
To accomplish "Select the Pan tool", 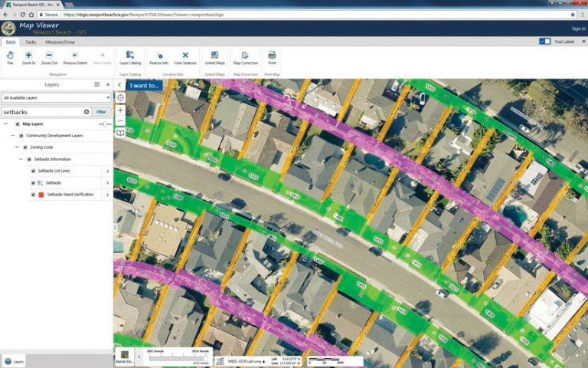I will (10, 58).
